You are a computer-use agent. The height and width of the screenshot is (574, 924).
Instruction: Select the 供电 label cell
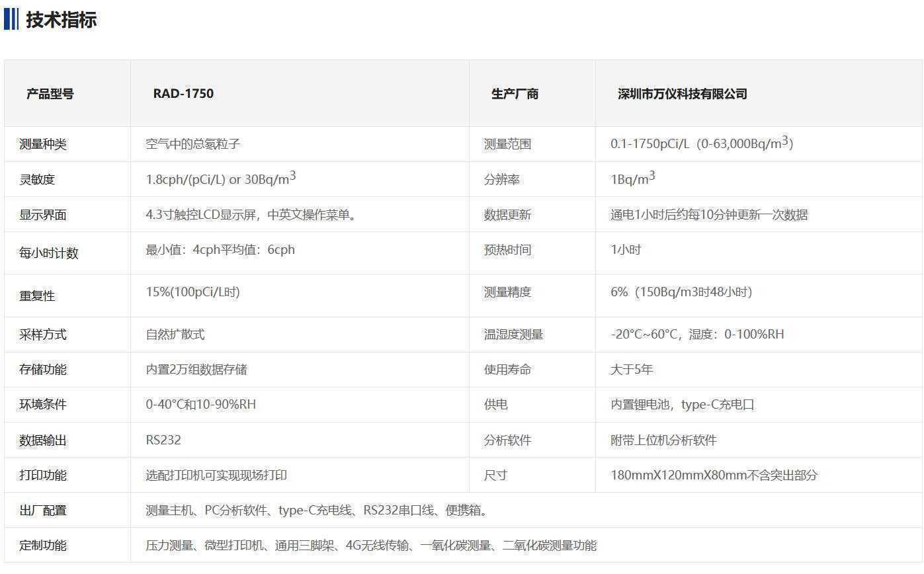point(532,405)
